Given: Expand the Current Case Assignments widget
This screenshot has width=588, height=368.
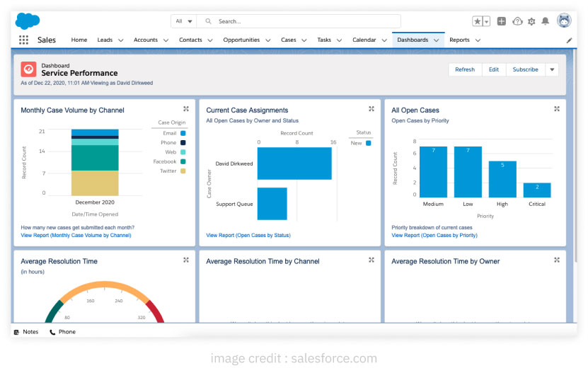Looking at the screenshot, I should pos(371,109).
